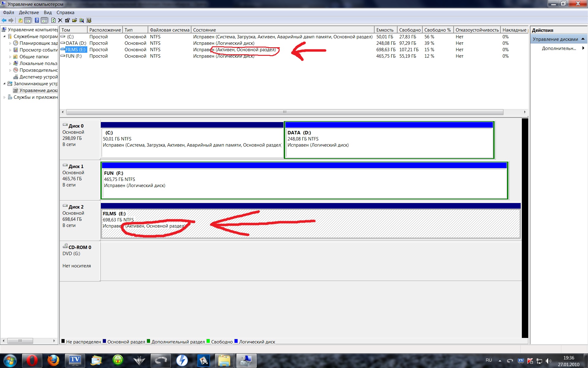This screenshot has width=588, height=368.
Task: Click the Properties icon in toolbar
Action: click(x=67, y=20)
